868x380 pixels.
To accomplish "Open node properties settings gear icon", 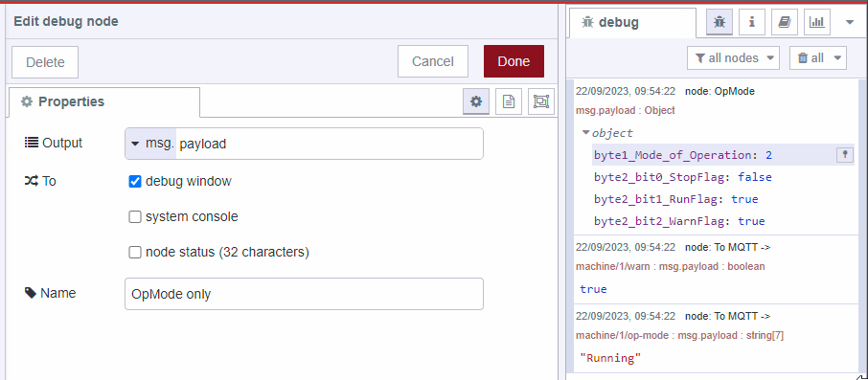I will [476, 101].
